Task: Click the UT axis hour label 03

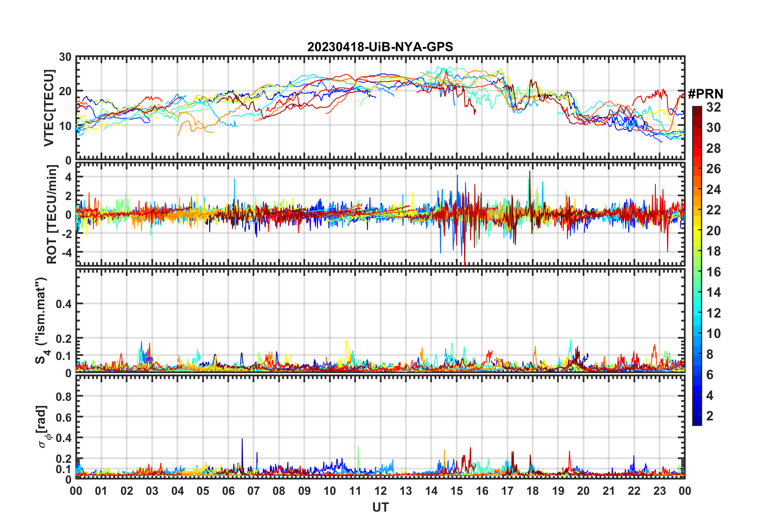Action: pos(152,491)
